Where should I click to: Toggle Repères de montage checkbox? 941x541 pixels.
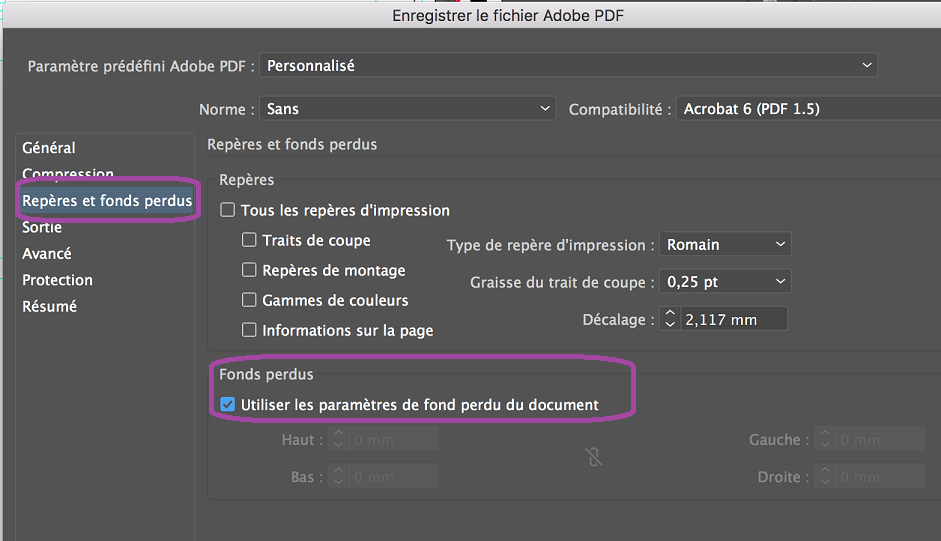[250, 270]
